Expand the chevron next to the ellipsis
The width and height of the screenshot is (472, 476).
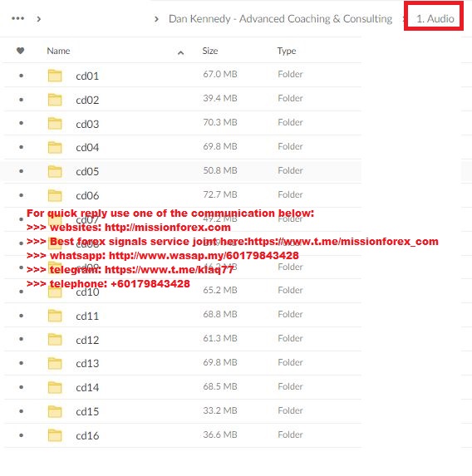pos(38,19)
